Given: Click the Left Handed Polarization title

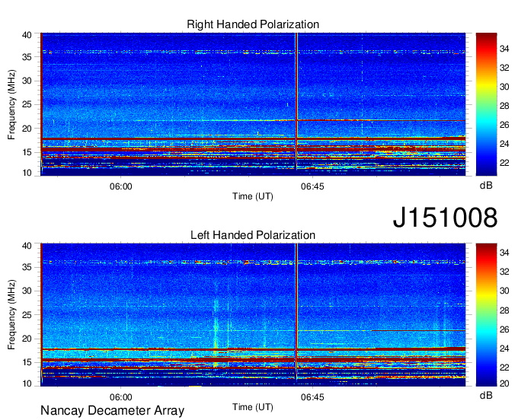Looking at the screenshot, I should pos(253,235).
